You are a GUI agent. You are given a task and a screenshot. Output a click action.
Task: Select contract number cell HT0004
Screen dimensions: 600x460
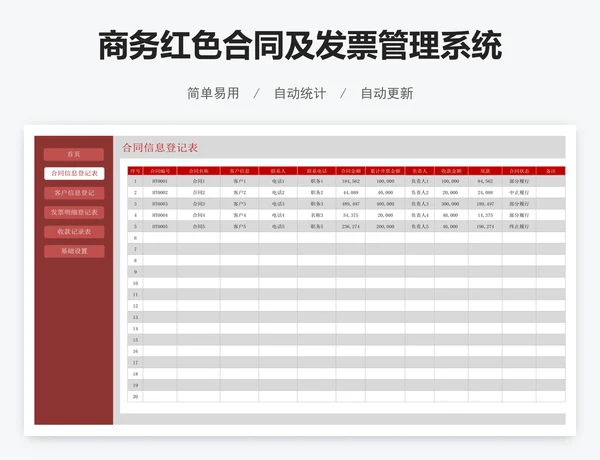pos(160,215)
